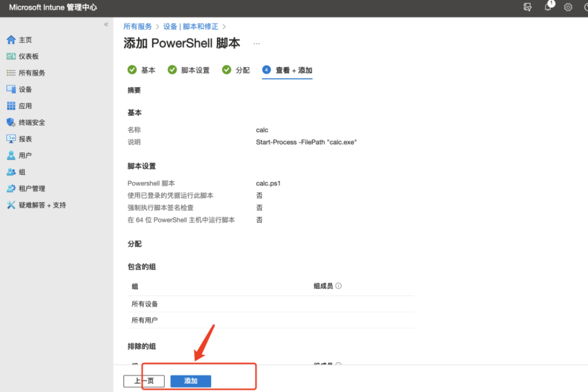Show info for 组成员 column

[x=339, y=286]
